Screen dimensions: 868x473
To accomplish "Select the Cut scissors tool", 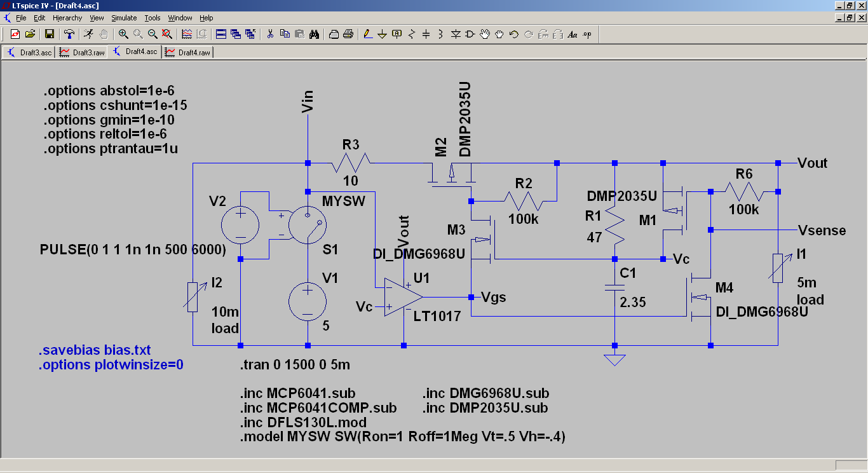I will click(x=270, y=34).
